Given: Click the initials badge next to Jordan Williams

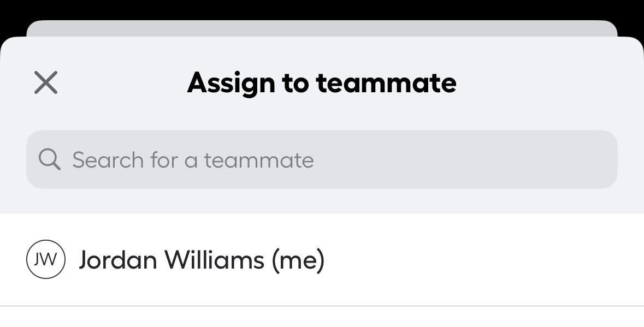Looking at the screenshot, I should pos(45,259).
